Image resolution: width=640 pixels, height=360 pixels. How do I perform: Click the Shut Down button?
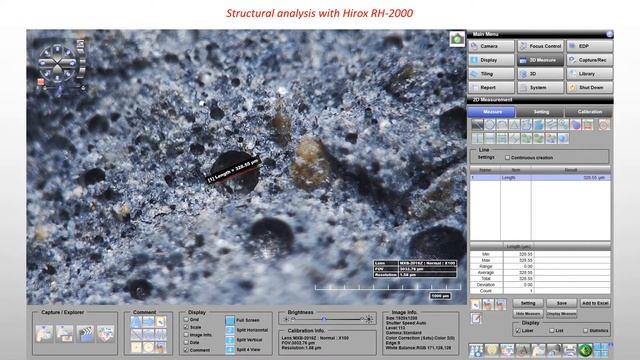(590, 87)
